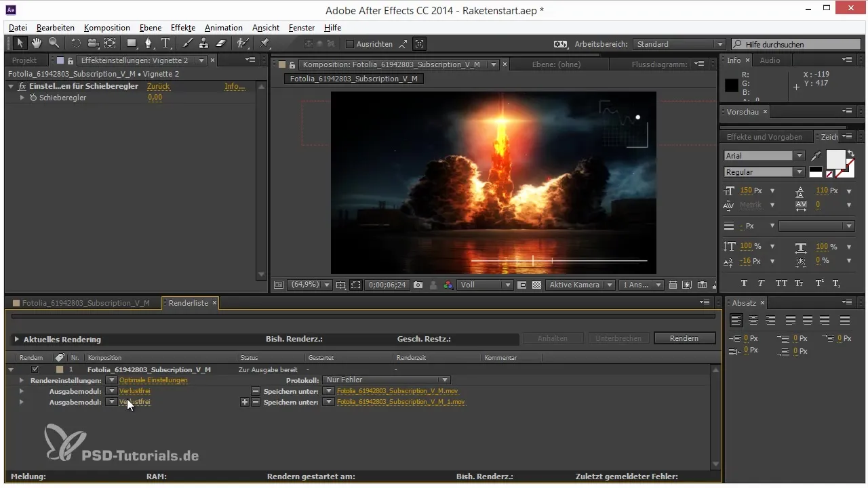This screenshot has height=488, width=868.
Task: Open the Regular font style dropdown
Action: tap(764, 172)
